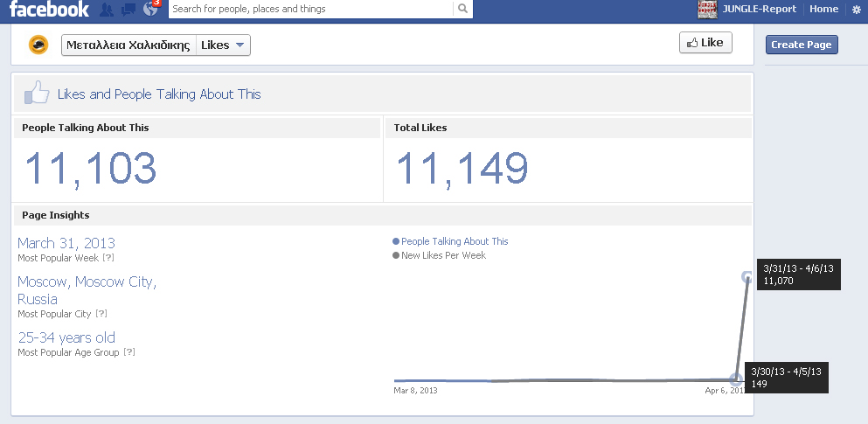
Task: Show help for Most Popular City
Action: pos(101,313)
